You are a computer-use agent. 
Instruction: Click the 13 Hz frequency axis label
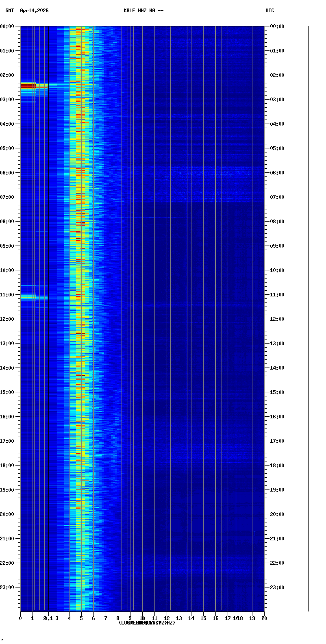click(179, 618)
